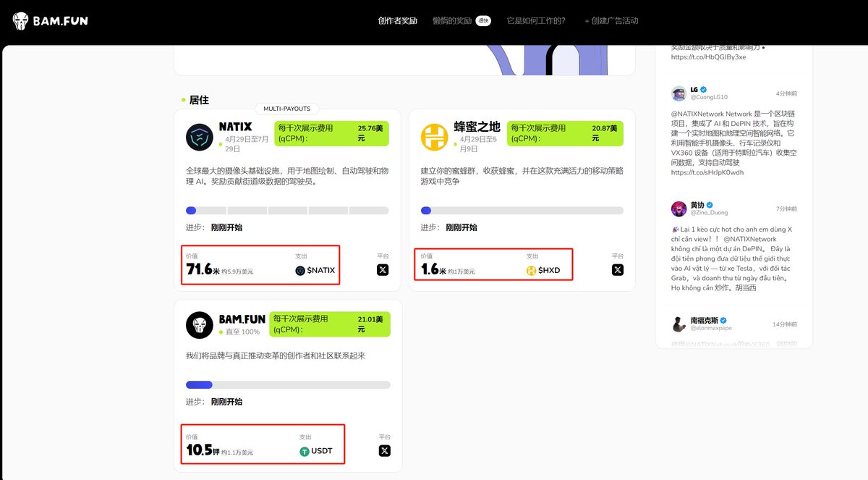
Task: Click the 刚刚开始 status on 蜂蜜之地 card
Action: 461,227
